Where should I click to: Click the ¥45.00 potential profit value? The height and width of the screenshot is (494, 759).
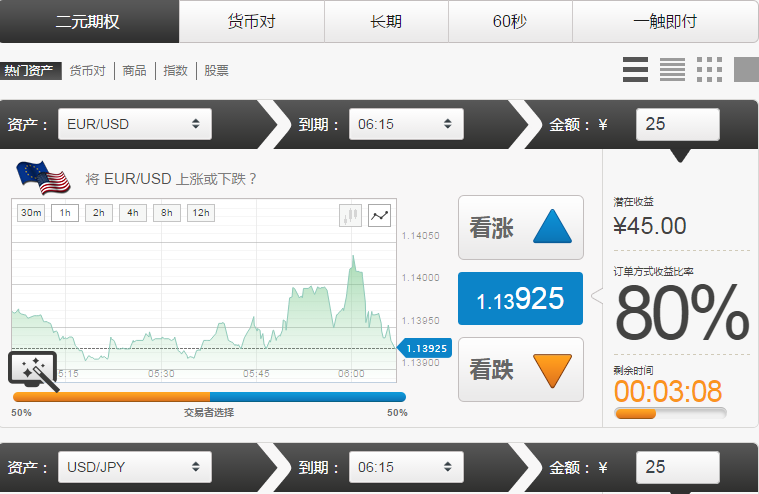[650, 226]
